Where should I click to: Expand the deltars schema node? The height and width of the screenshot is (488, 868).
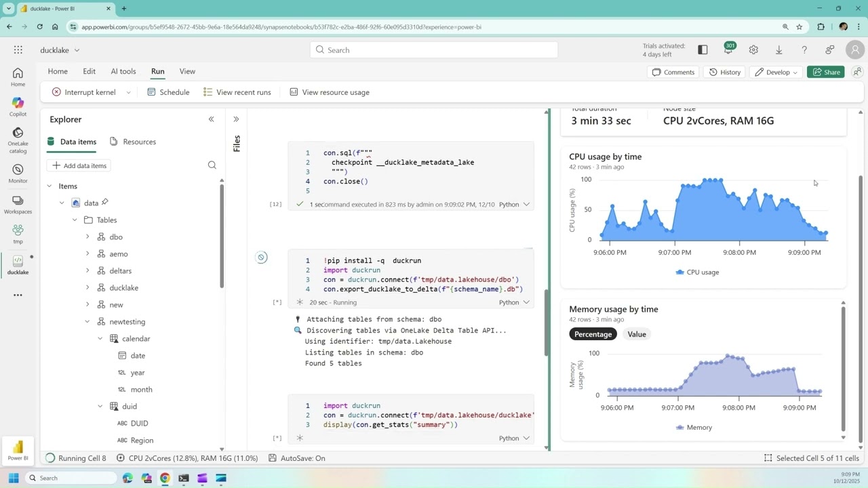[x=87, y=270]
